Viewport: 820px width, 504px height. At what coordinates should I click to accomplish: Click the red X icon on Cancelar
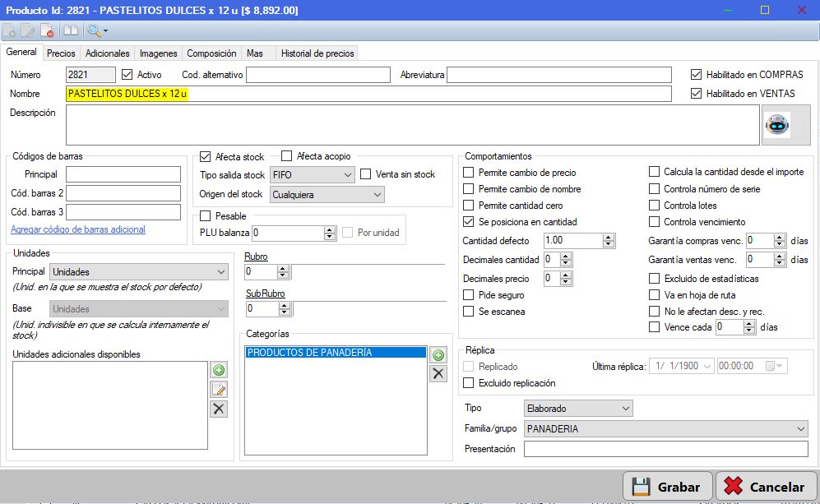(x=733, y=486)
